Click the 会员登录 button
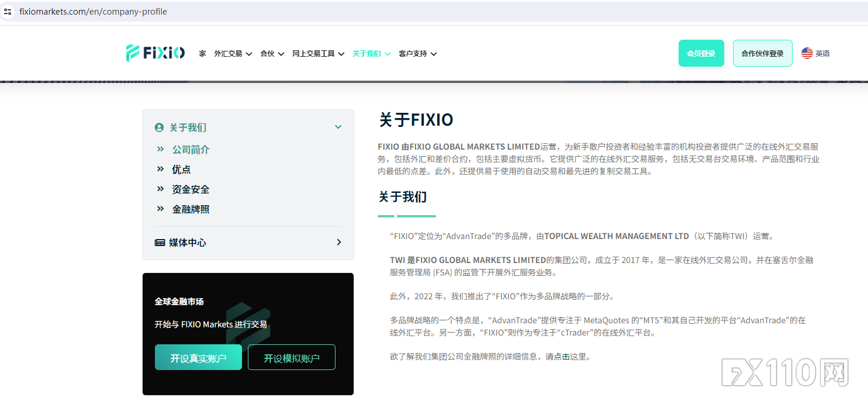Viewport: 868px width, 401px height. coord(701,53)
